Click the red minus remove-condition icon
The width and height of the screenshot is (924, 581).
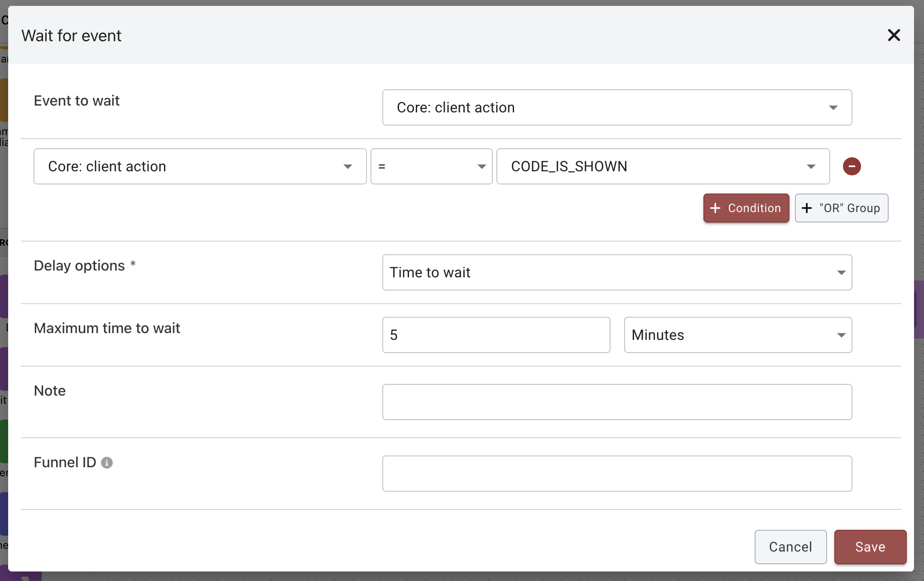click(852, 166)
